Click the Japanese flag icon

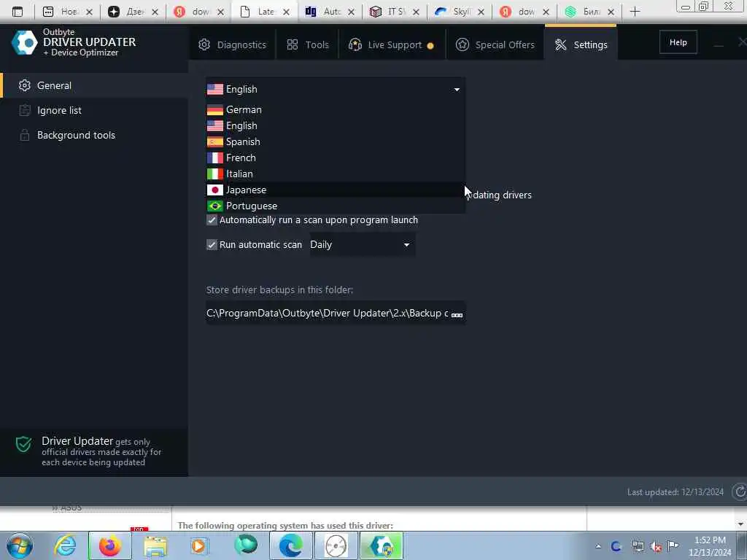pos(215,190)
